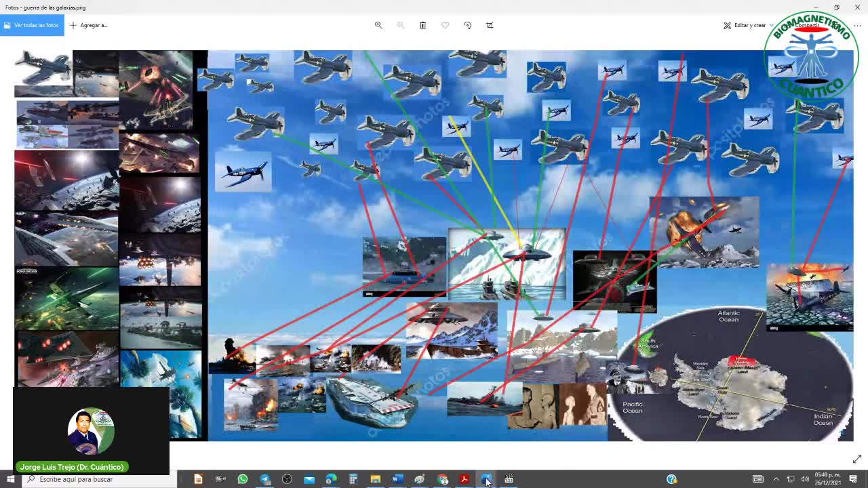Click the zoom out magnifier icon
Viewport: 868px width, 488px height.
click(400, 25)
